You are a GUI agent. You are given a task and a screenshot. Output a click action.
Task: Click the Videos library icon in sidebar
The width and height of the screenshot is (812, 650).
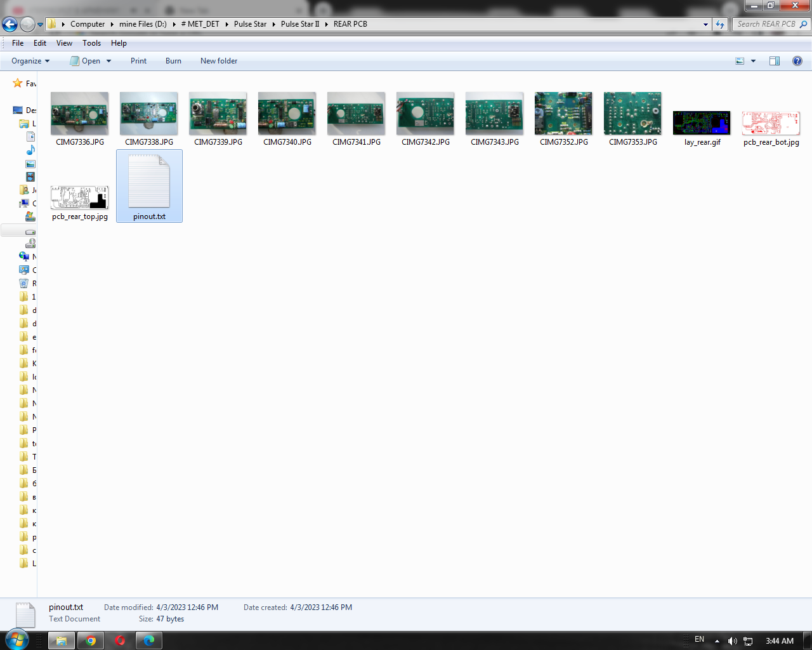coord(30,176)
